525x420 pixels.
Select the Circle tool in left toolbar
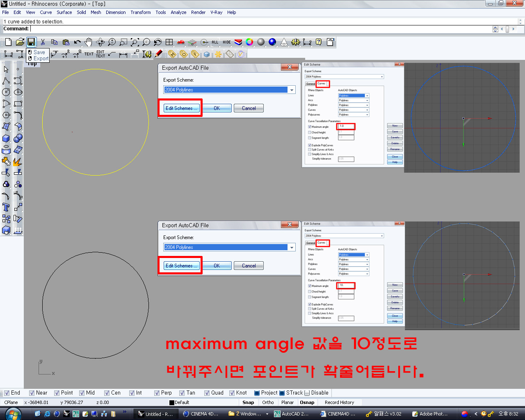6,92
